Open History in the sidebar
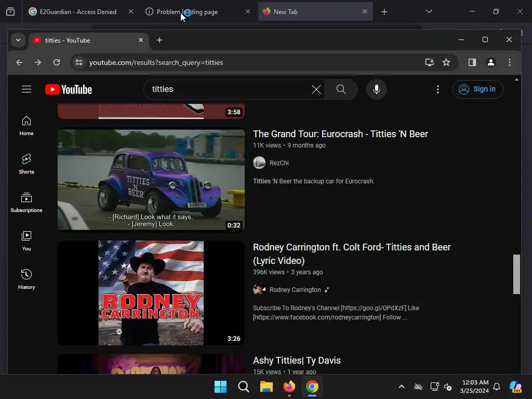Viewport: 532px width, 399px height. coord(26,279)
